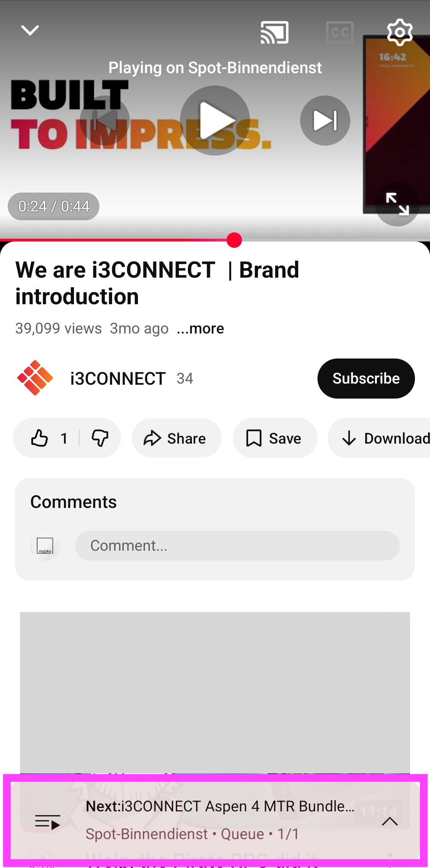
Task: Toggle closed captions CC button
Action: coord(339,32)
